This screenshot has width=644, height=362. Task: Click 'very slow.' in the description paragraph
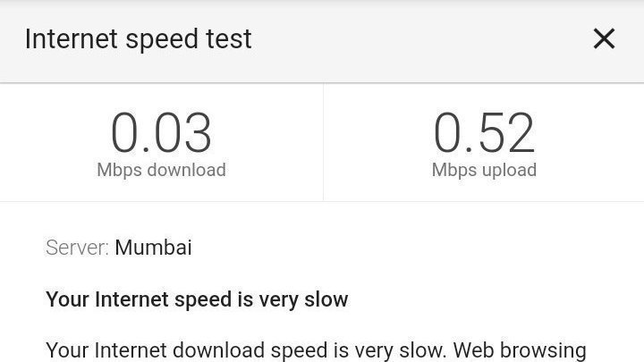(400, 350)
